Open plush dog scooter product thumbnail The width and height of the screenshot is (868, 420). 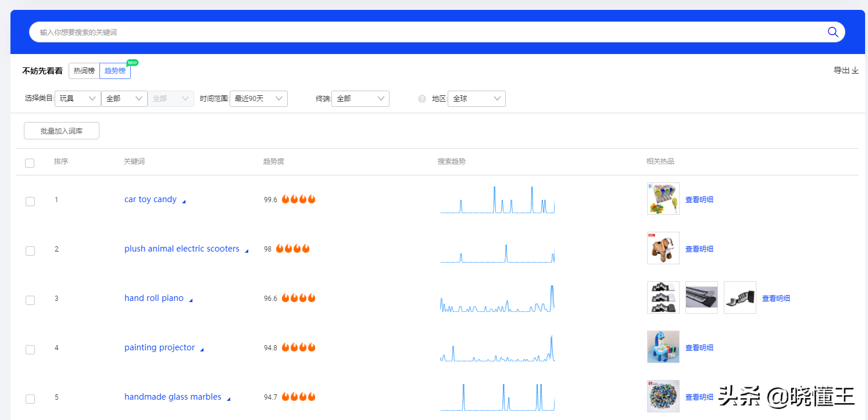tap(663, 248)
